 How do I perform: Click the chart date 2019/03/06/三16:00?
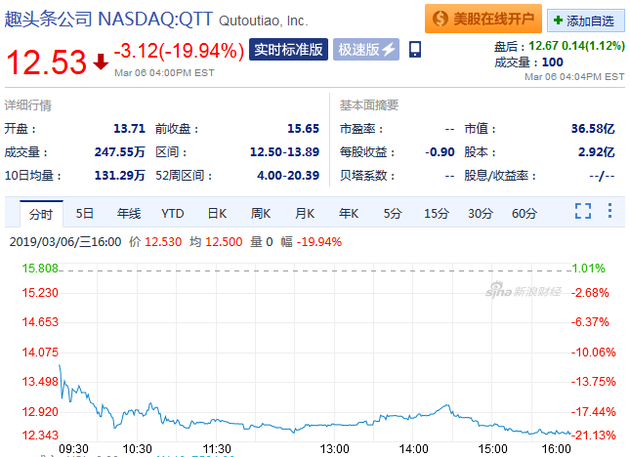tap(65, 242)
